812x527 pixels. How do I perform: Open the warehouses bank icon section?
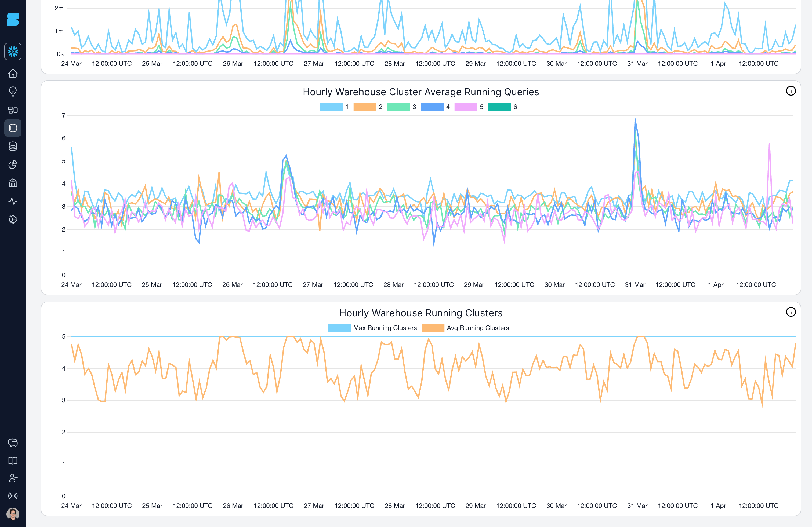(13, 183)
